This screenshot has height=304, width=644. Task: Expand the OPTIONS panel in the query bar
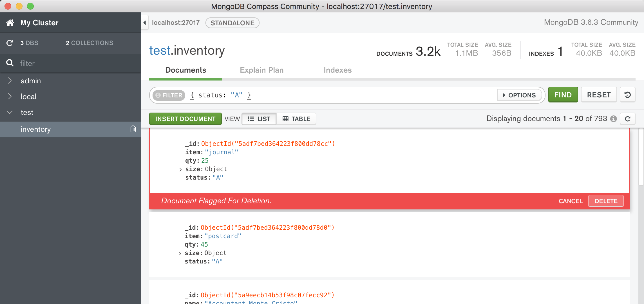click(x=519, y=95)
